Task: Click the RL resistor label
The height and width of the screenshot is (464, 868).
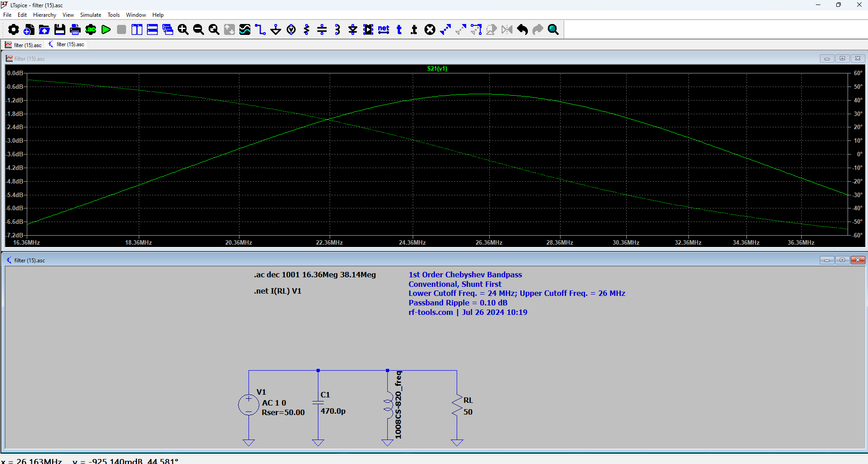Action: [x=468, y=400]
